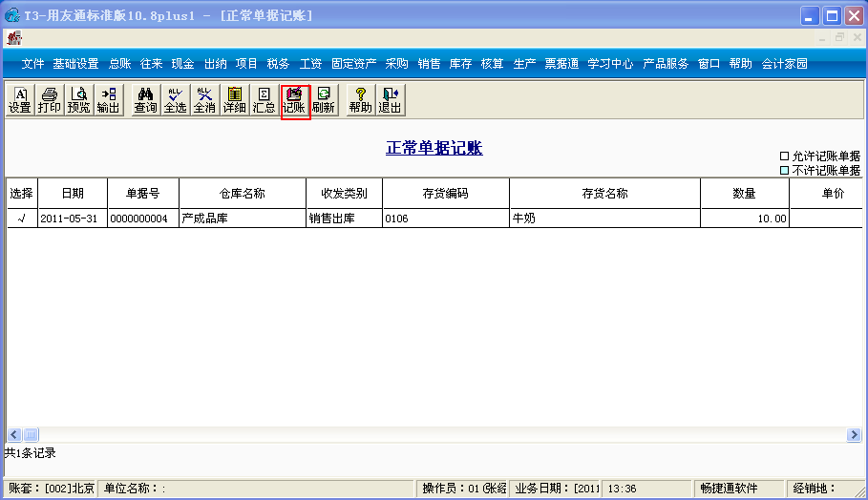Open the 出纳 menu
The width and height of the screenshot is (868, 500).
click(216, 64)
